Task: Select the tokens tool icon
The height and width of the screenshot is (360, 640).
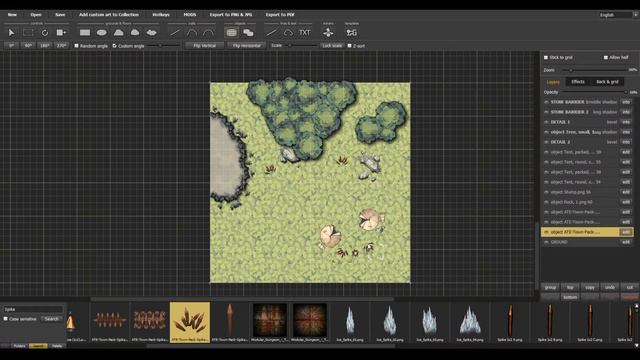Action: pyautogui.click(x=328, y=33)
